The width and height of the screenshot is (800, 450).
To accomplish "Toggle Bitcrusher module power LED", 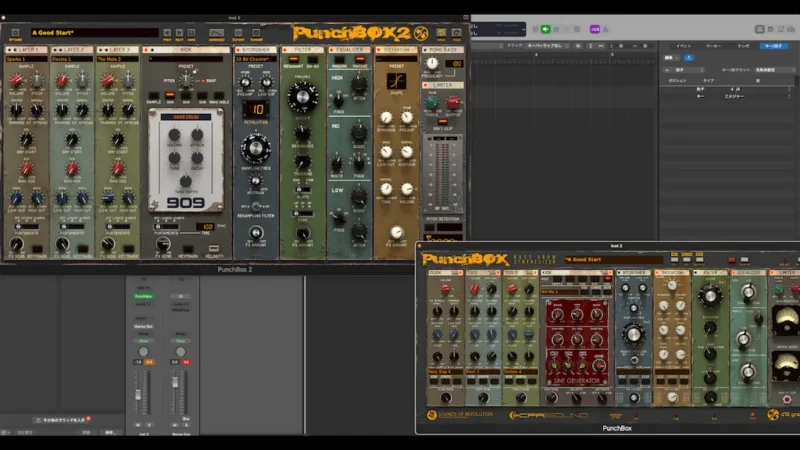I will pos(238,50).
